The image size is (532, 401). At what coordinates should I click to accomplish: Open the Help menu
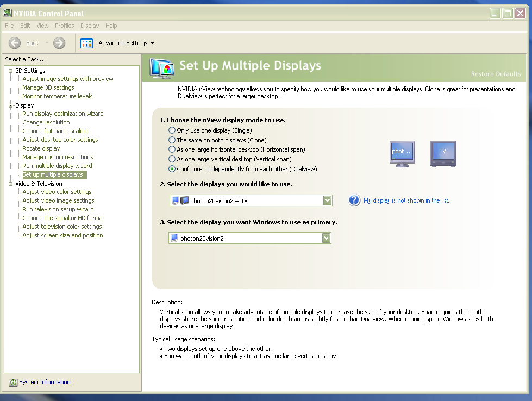coord(111,26)
